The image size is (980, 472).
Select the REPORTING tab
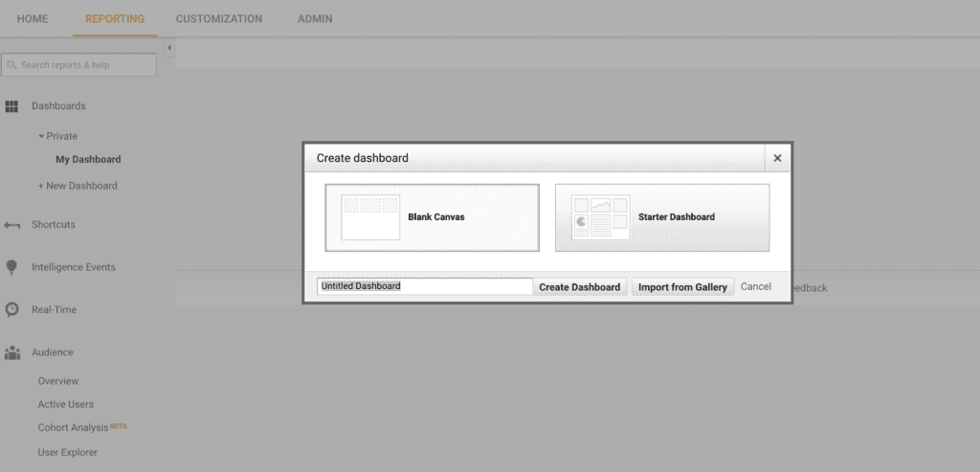point(115,19)
